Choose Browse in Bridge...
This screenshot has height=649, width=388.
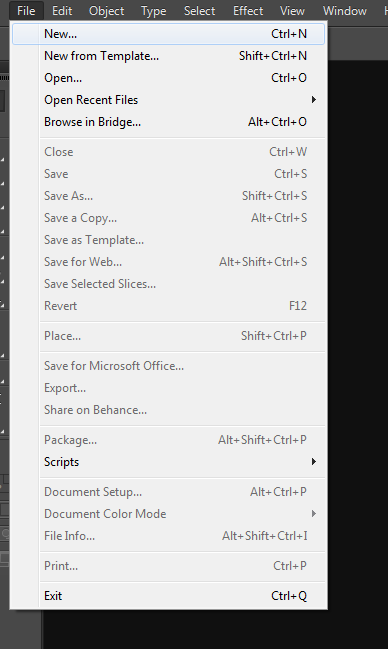pyautogui.click(x=168, y=122)
